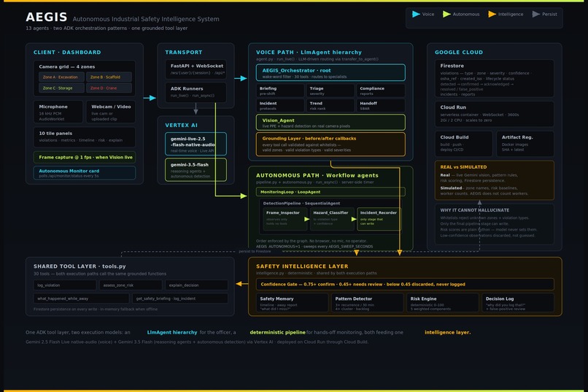Click the CLIENT · DASHBOARD section heading
The image size is (588, 392).
pos(67,53)
